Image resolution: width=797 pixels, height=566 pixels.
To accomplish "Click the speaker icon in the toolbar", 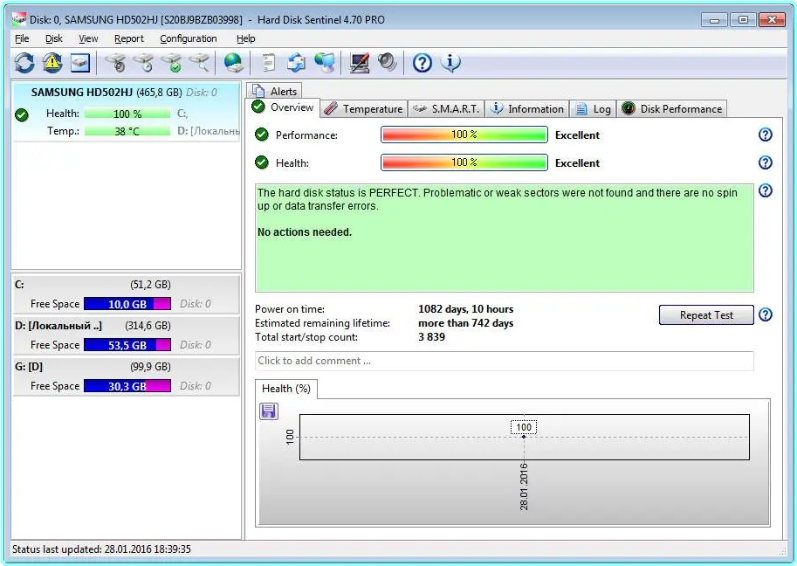I will 388,63.
